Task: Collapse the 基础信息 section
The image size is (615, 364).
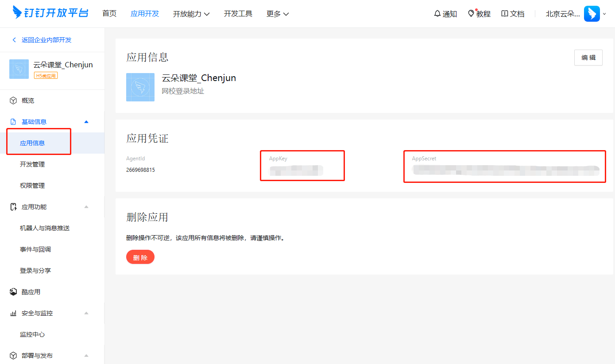Action: pos(86,122)
